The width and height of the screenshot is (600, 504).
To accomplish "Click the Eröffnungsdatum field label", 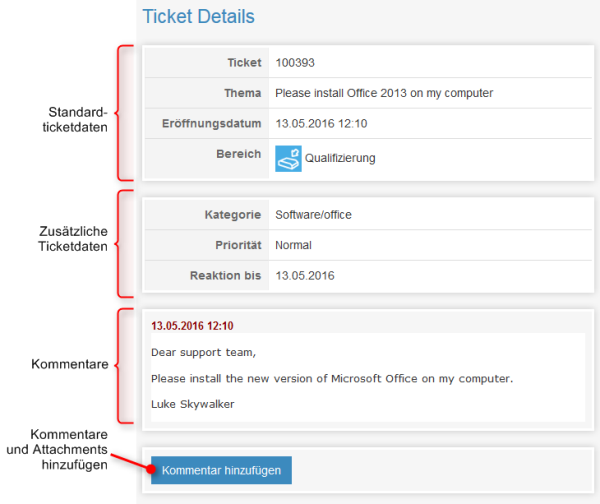I will [x=211, y=124].
